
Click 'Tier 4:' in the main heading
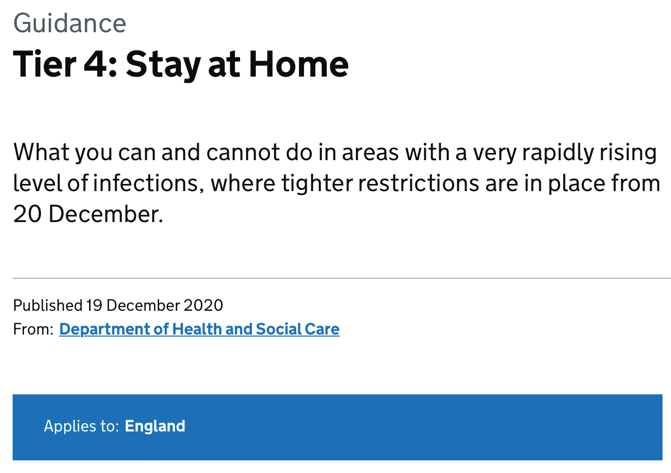point(64,64)
